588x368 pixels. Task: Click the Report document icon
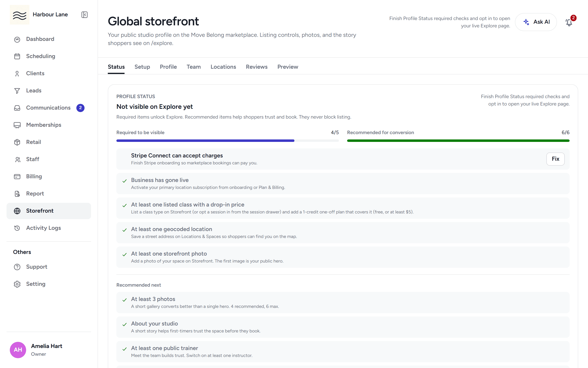point(17,194)
